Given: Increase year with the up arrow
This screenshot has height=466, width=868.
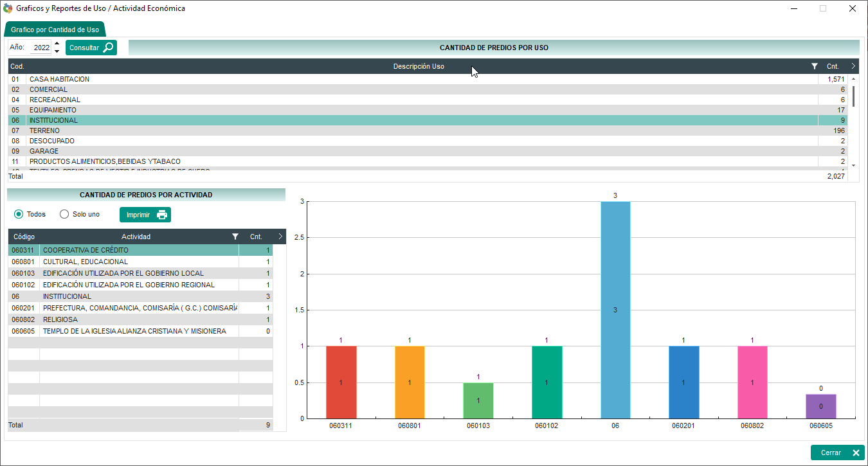Looking at the screenshot, I should [x=57, y=44].
